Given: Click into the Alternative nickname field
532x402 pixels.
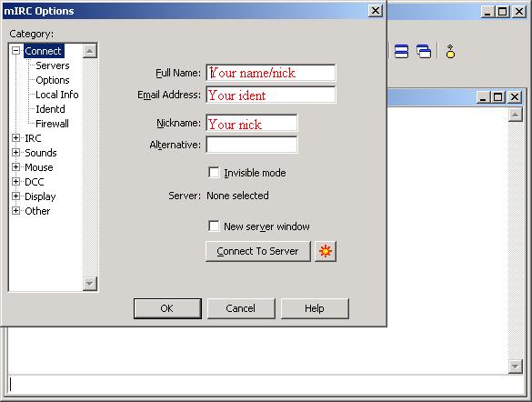Looking at the screenshot, I should [x=252, y=145].
